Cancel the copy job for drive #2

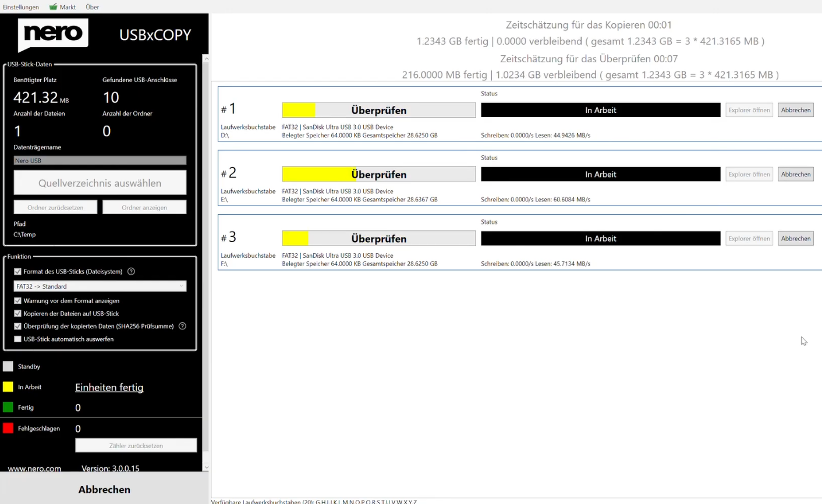[795, 175]
